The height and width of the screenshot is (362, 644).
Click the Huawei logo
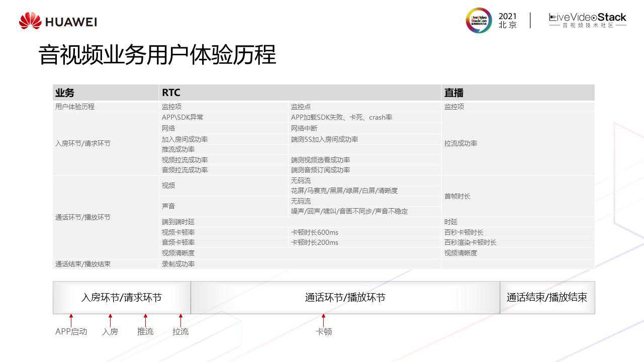[x=58, y=21]
